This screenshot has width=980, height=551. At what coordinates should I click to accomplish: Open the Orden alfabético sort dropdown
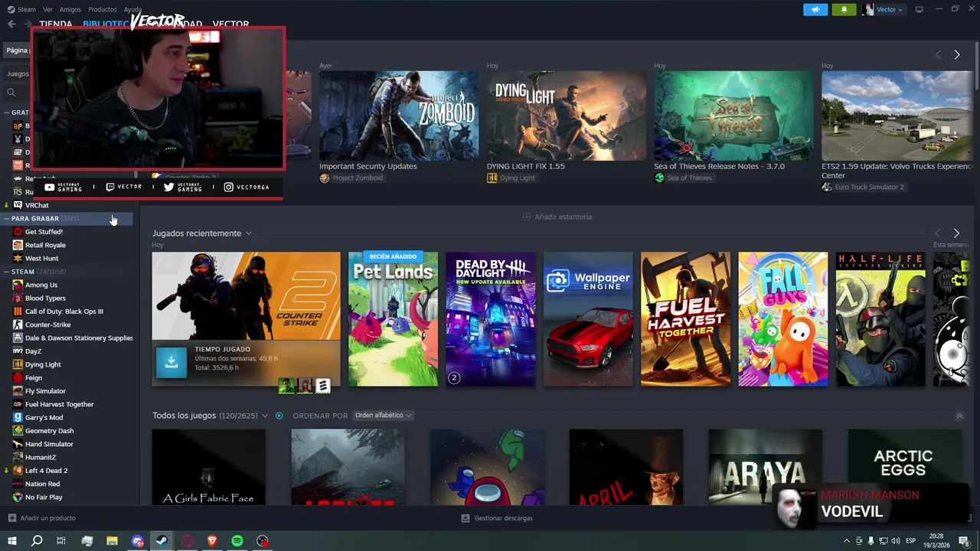(384, 416)
